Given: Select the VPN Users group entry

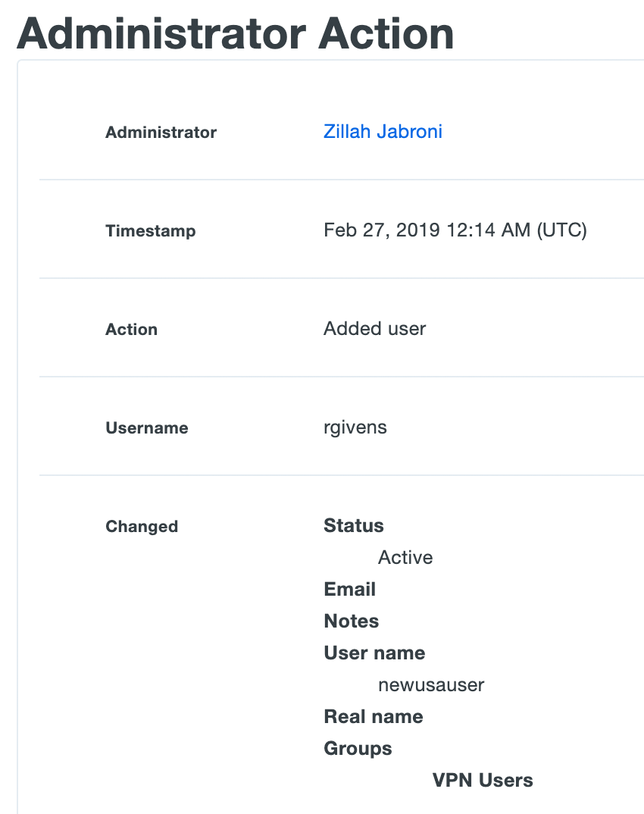Looking at the screenshot, I should (483, 780).
